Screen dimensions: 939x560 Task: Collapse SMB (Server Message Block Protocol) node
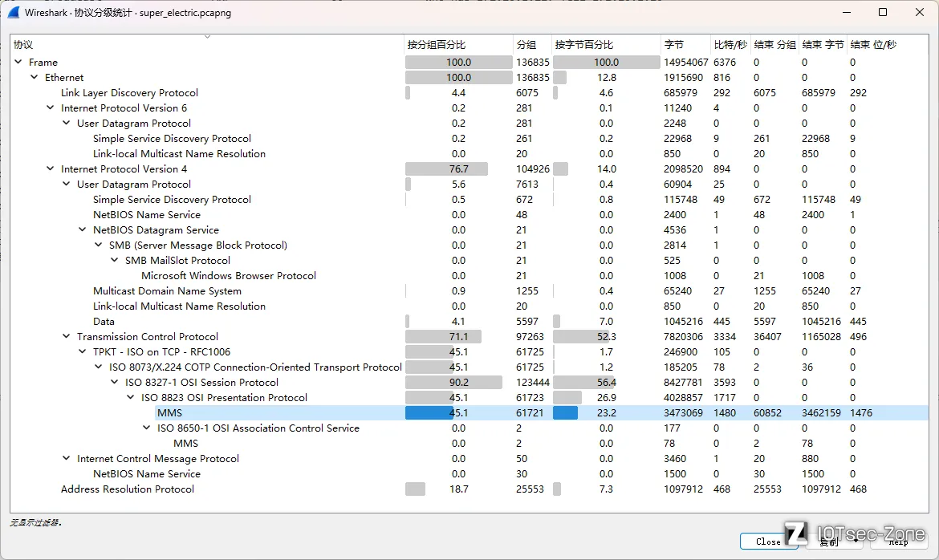pos(99,245)
